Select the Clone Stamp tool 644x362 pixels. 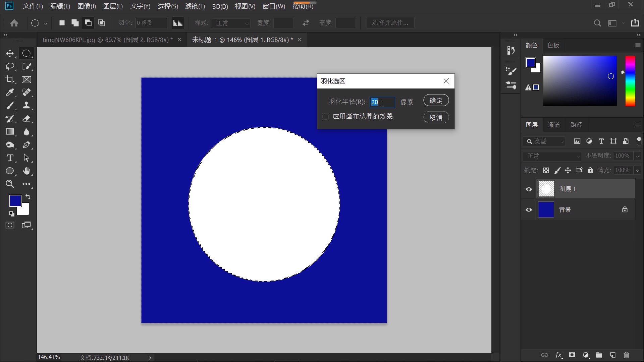click(26, 106)
